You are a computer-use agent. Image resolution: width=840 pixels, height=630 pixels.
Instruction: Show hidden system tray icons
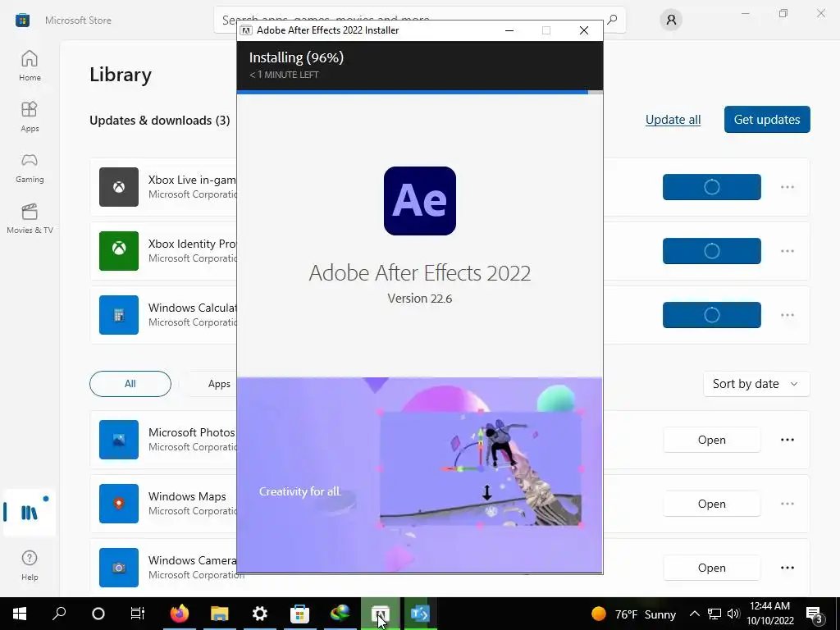(694, 614)
